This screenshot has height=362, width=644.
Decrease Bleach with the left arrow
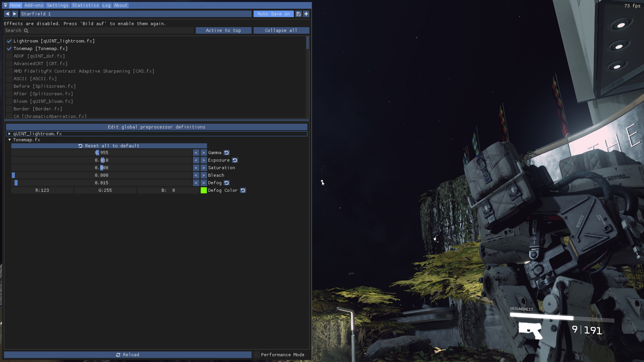click(x=196, y=175)
